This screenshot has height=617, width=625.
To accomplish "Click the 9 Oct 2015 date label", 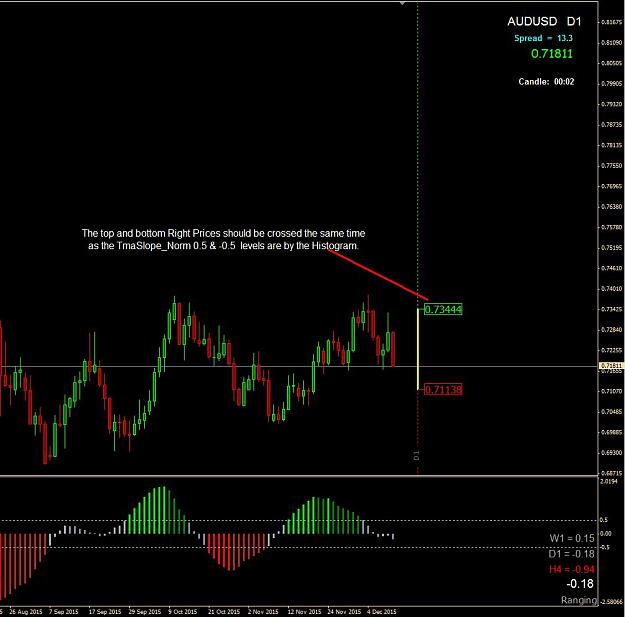I will (183, 612).
